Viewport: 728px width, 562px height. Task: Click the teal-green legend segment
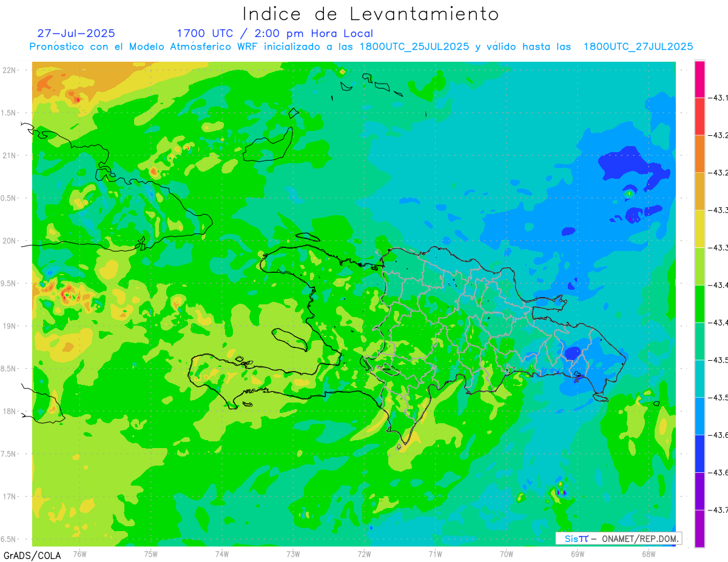tap(699, 341)
